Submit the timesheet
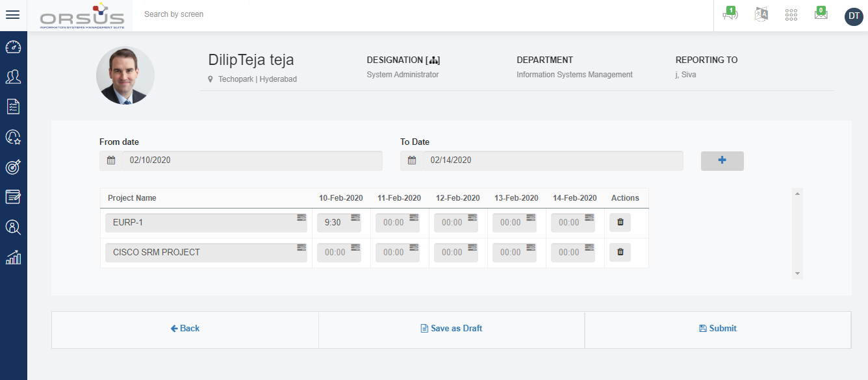This screenshot has width=868, height=380. point(718,329)
